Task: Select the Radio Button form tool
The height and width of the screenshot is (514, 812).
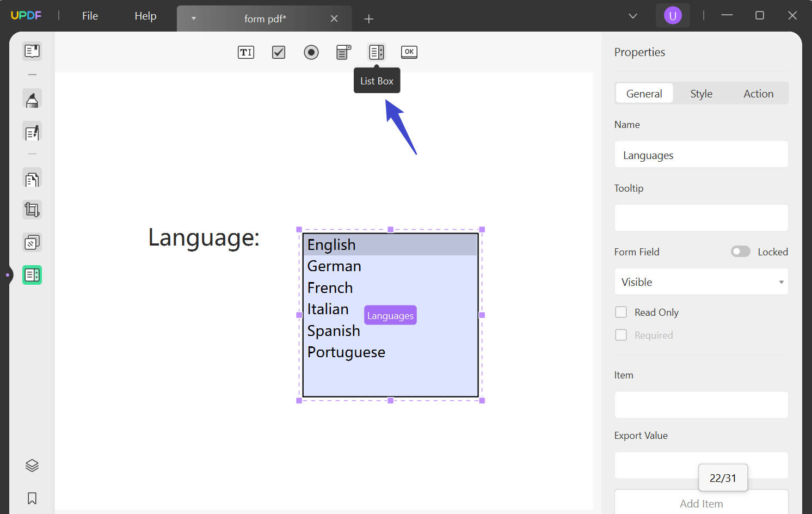Action: point(311,52)
